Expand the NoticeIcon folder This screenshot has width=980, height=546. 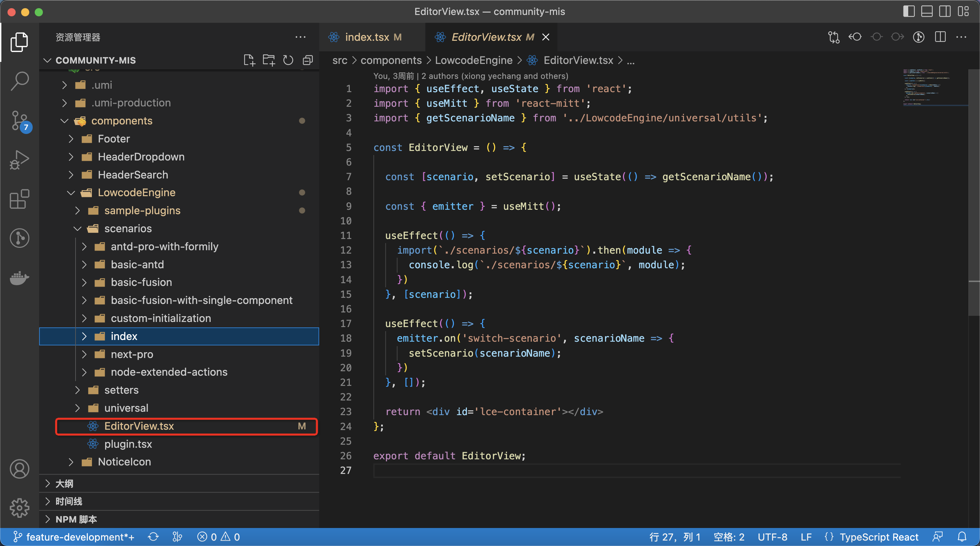pos(71,462)
